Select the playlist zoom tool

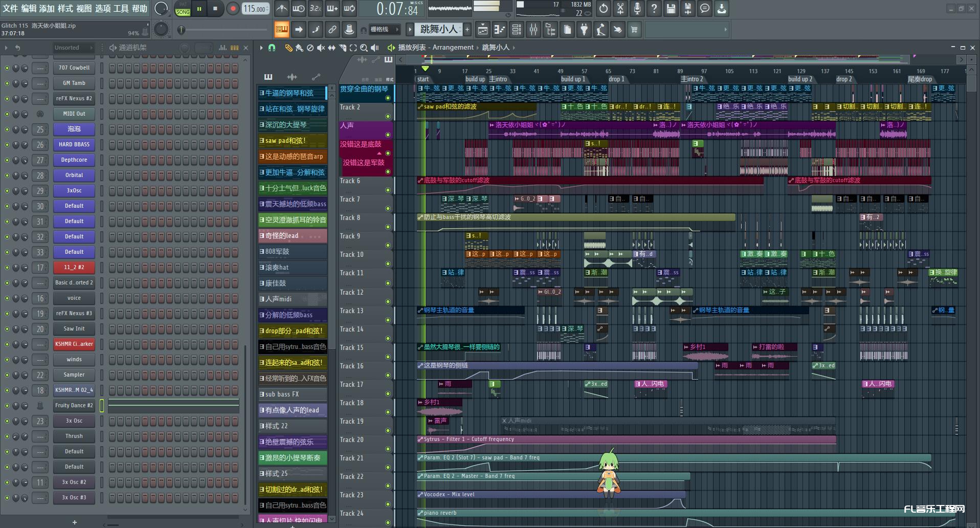364,48
